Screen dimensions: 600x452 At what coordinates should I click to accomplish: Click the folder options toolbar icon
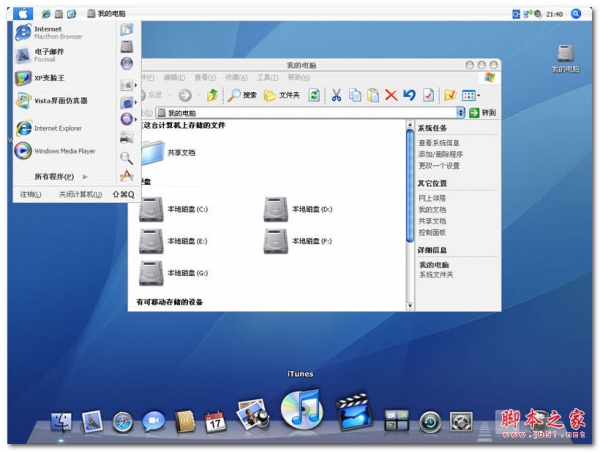pos(450,95)
